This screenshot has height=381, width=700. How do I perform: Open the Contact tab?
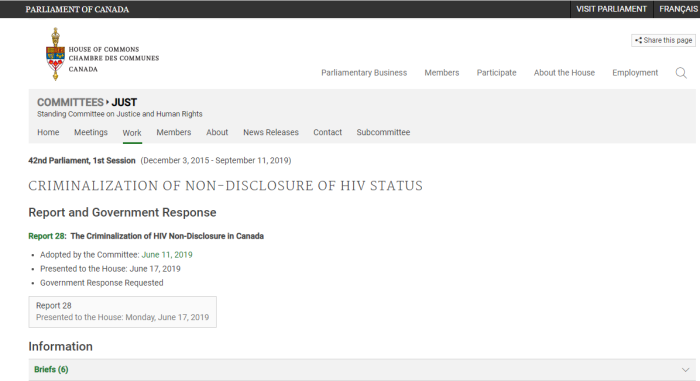tap(327, 132)
